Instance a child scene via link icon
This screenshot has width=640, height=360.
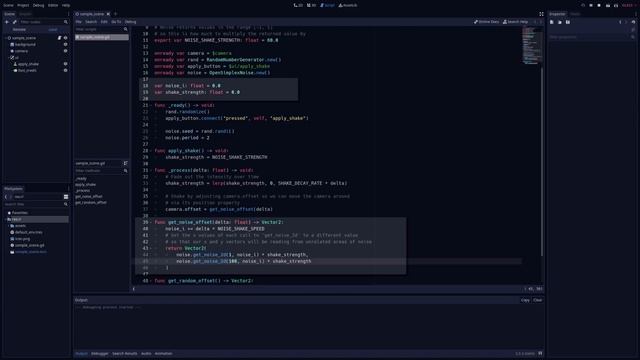(15, 22)
